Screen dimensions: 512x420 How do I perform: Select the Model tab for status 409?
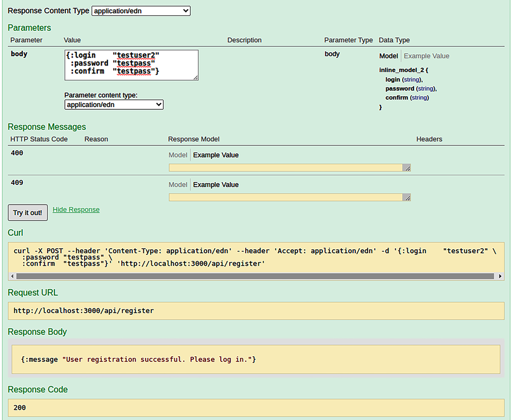point(177,184)
